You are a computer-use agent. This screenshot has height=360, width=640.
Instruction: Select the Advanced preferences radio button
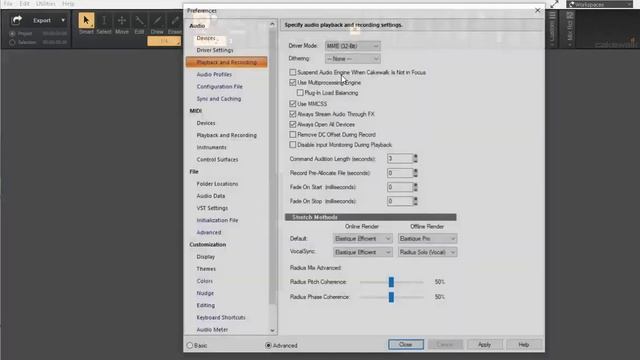pyautogui.click(x=268, y=345)
